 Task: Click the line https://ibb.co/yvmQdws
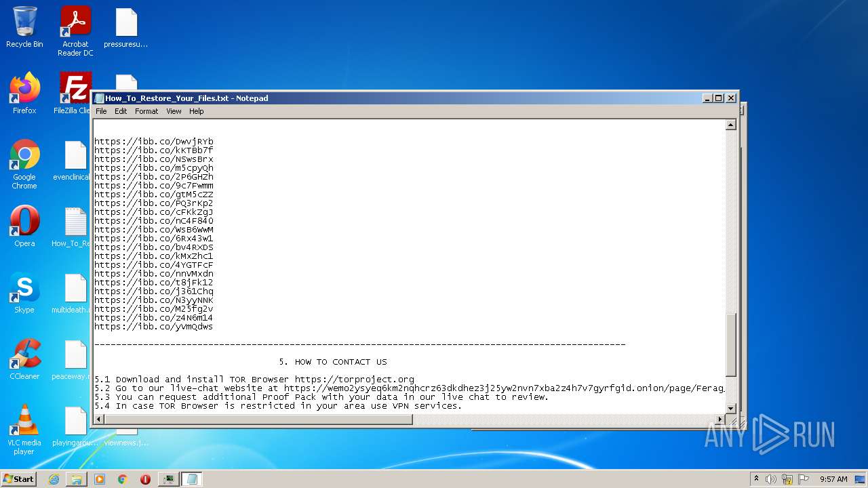(154, 327)
